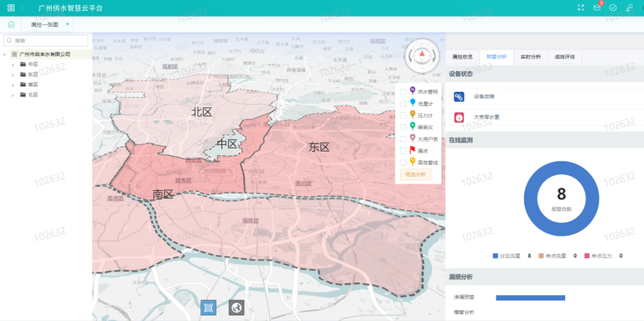Click the checkmark task icon in header
The width and height of the screenshot is (644, 321).
click(x=613, y=8)
